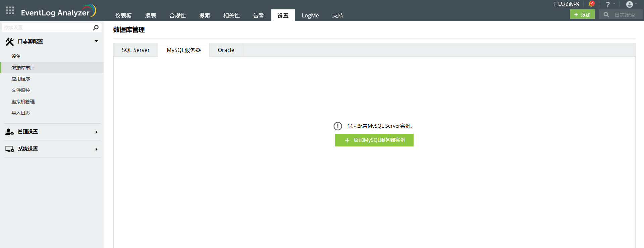Click the EventLog Analyzer logo

tap(58, 11)
